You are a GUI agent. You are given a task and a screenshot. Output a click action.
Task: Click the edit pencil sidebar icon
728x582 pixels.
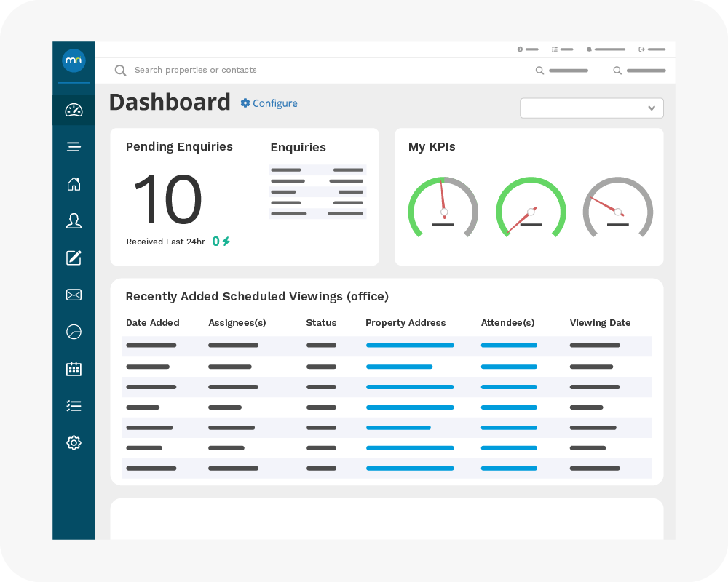click(x=74, y=258)
